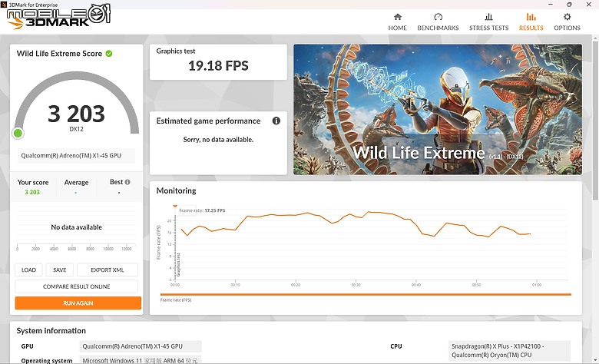Switch to the BENCHMARKS tab

point(438,22)
